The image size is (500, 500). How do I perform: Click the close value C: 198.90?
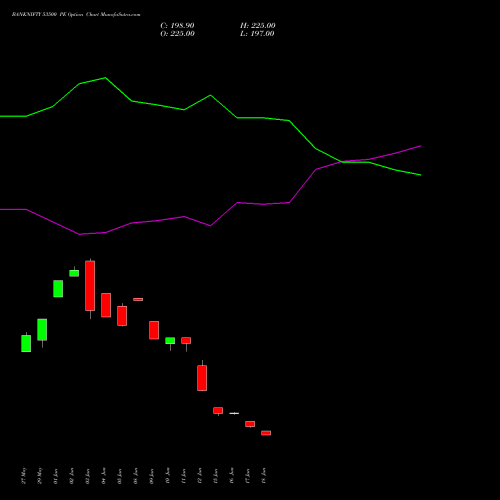177,26
